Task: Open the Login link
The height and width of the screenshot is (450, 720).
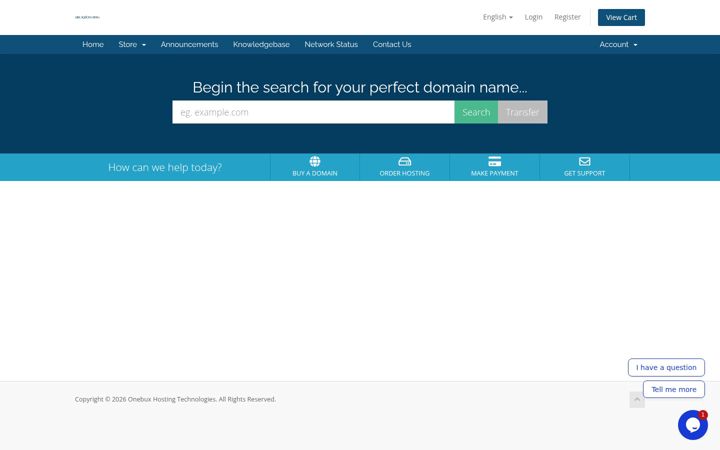Action: tap(534, 17)
